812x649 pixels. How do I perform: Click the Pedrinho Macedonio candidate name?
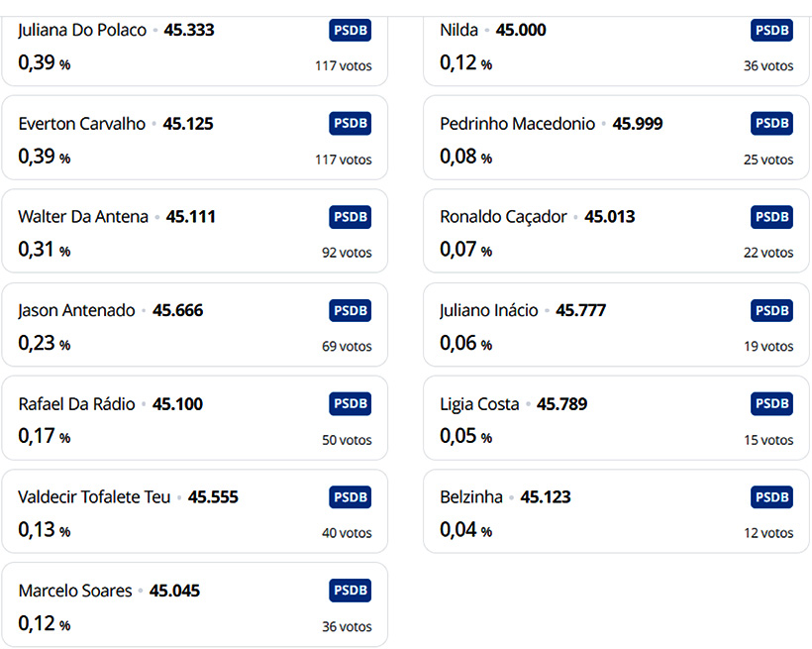coord(517,124)
